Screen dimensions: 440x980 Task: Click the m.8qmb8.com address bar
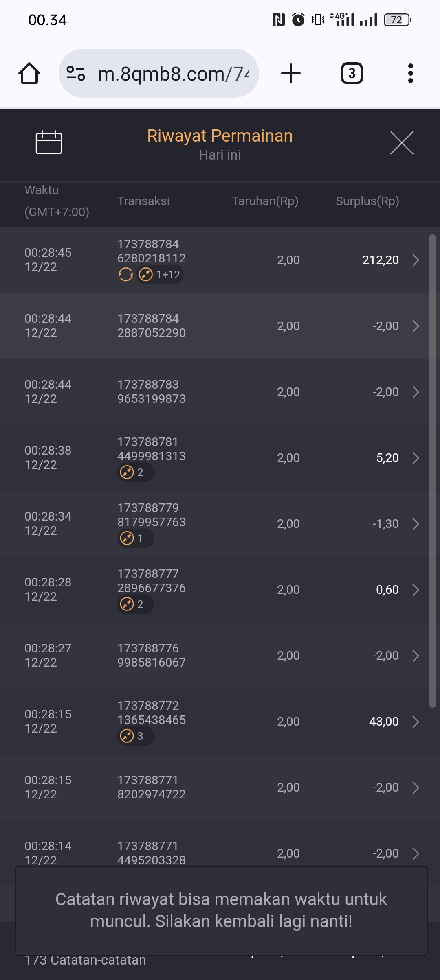[x=173, y=74]
